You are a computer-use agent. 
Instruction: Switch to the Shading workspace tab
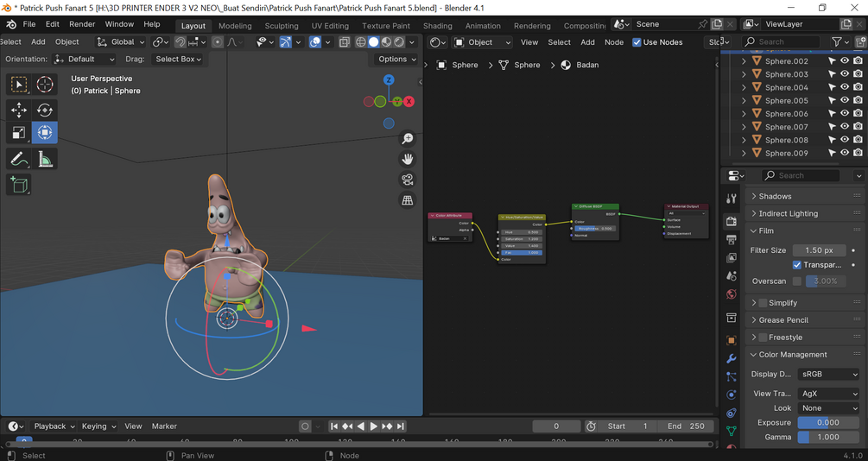coord(437,25)
